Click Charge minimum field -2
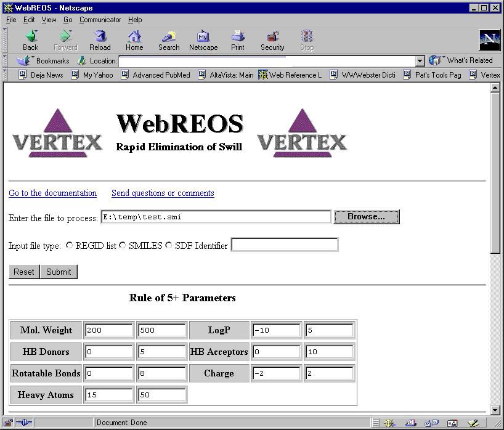Screen dimensions: 504x430 tap(277, 373)
